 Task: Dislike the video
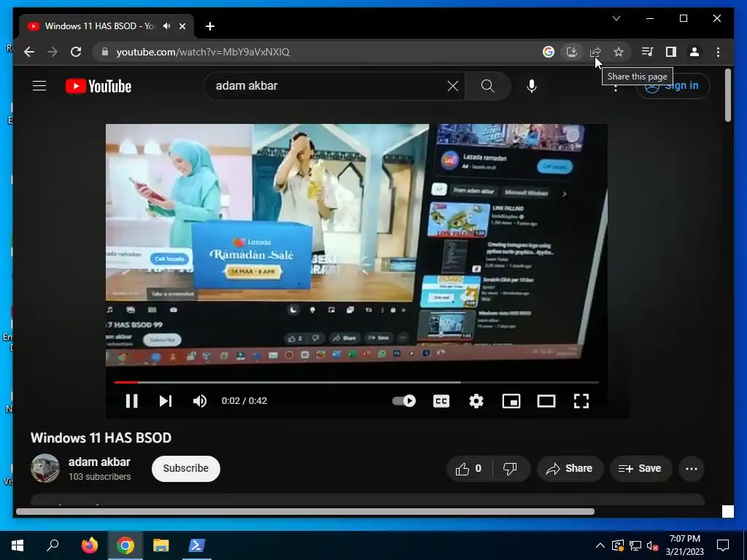(x=511, y=469)
